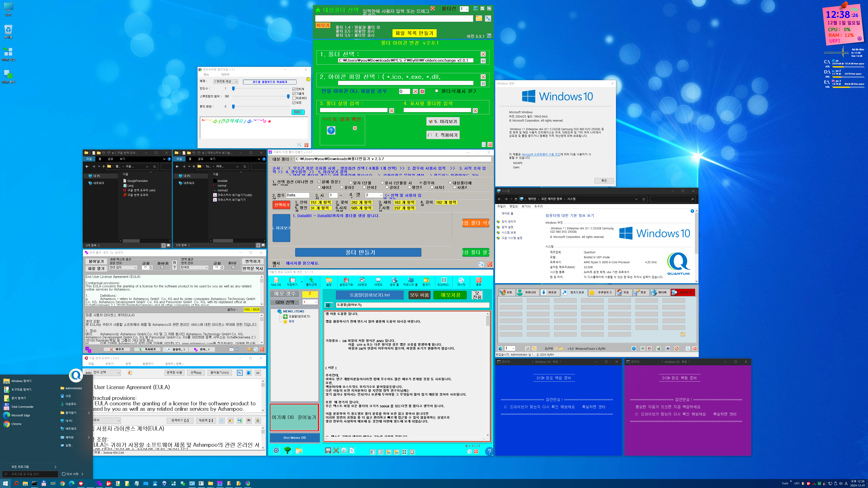Image resolution: width=868 pixels, height=488 pixels.
Task: Toggle 줄바꿈 checkbox under 번역 옵션
Action: point(233,267)
